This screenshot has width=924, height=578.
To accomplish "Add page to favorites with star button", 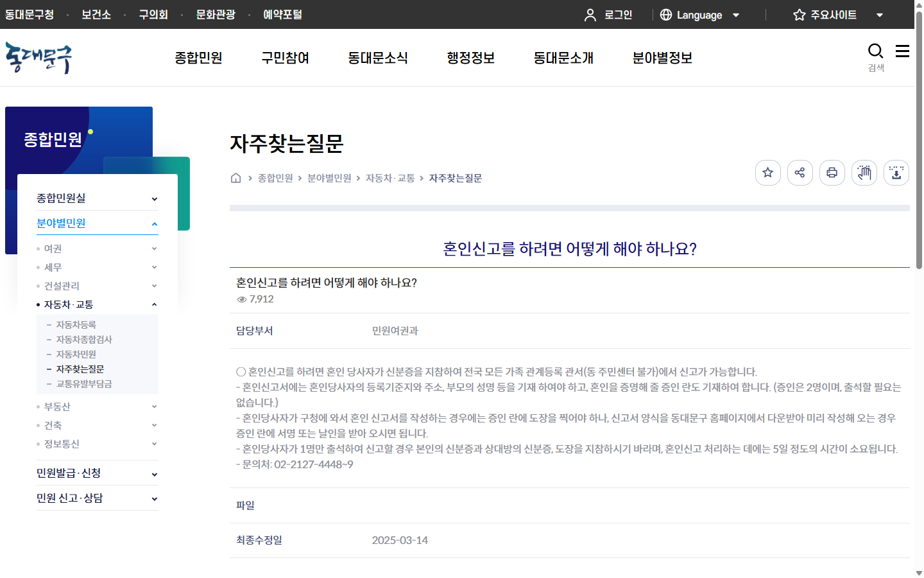I will pos(768,173).
